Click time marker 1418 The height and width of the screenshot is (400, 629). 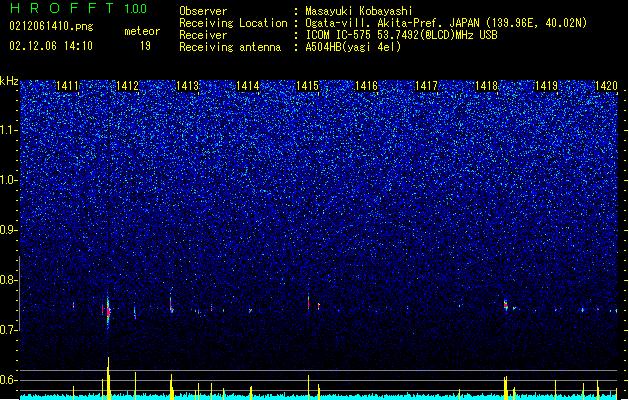486,85
